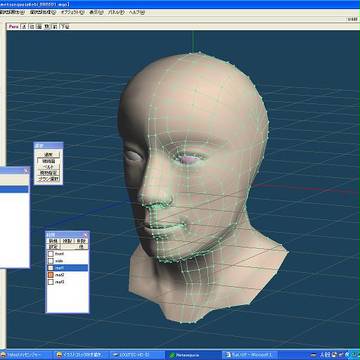360x360 pixels.
Task: Toggle simple display (簡) in view header
Action: [x=47, y=27]
